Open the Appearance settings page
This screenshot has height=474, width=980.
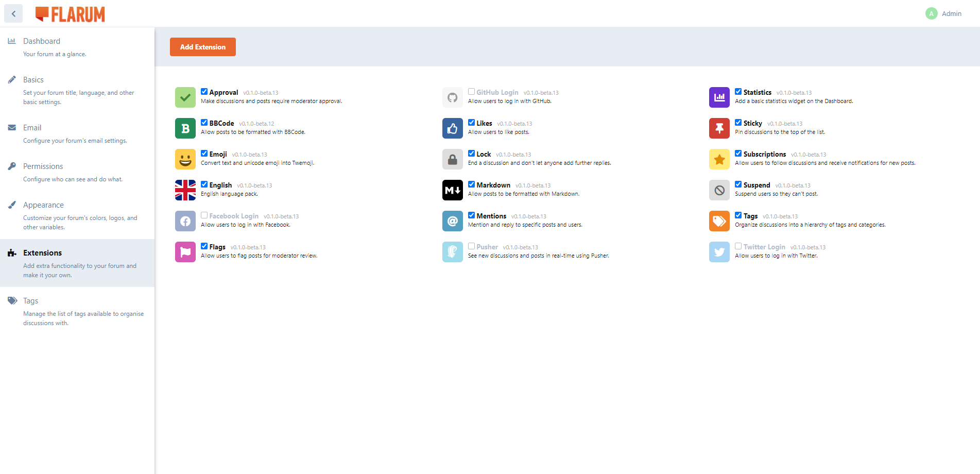click(x=77, y=215)
